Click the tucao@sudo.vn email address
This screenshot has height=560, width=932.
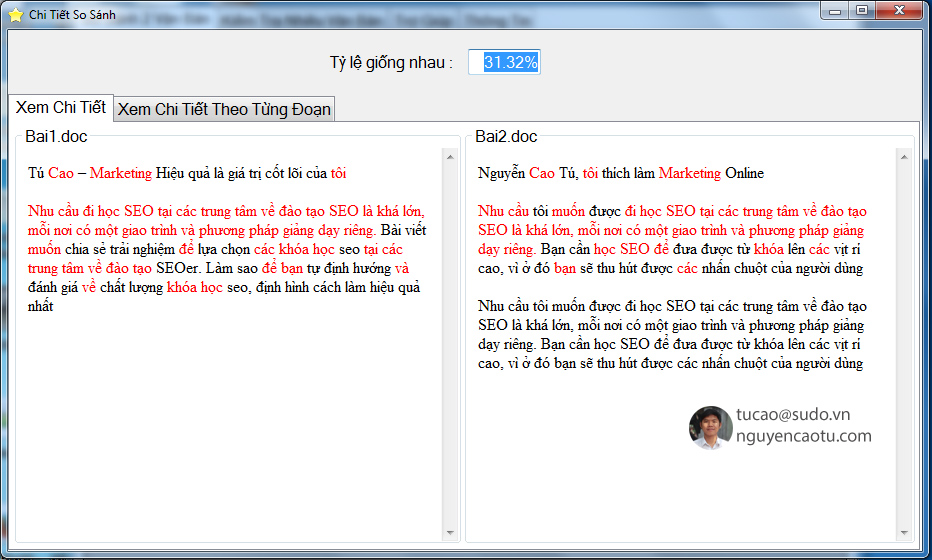point(792,414)
